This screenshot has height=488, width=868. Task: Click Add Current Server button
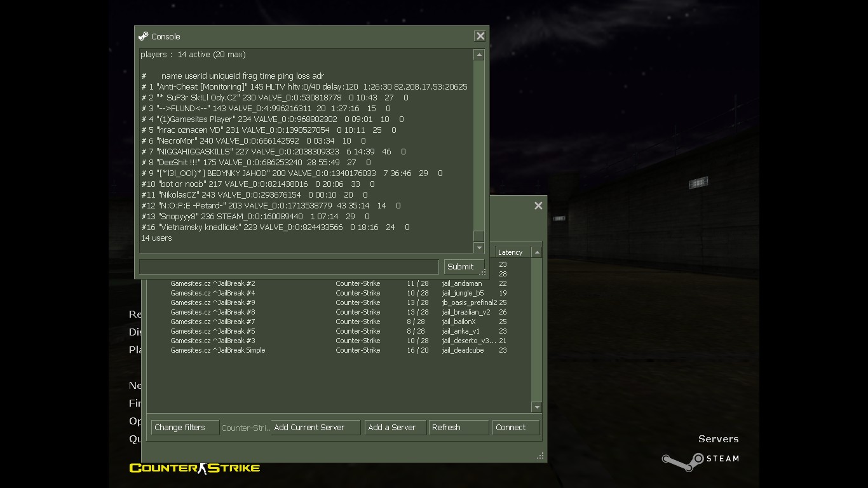316,428
